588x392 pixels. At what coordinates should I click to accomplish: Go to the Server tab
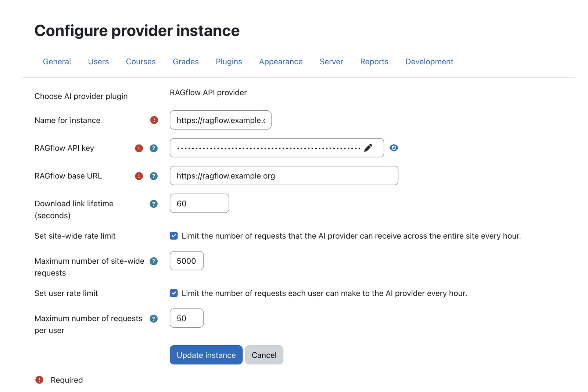tap(331, 62)
